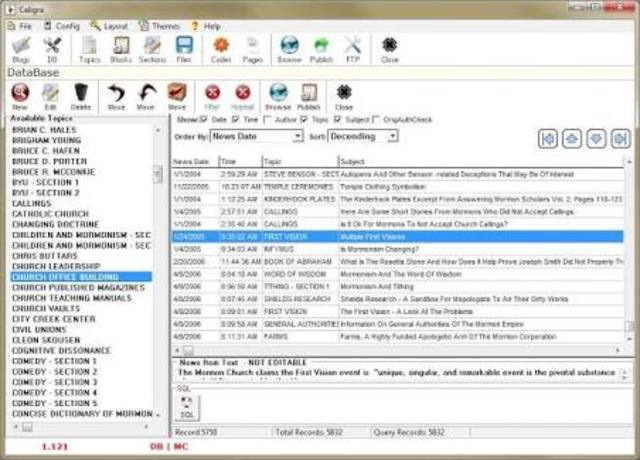The image size is (640, 460).
Task: Click the Filter red X icon
Action: tap(212, 97)
